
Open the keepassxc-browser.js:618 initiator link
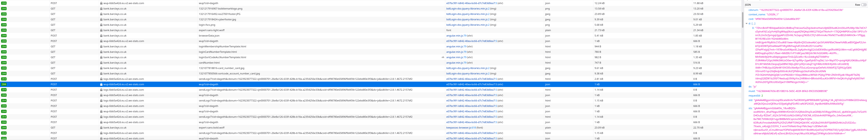(x=461, y=128)
